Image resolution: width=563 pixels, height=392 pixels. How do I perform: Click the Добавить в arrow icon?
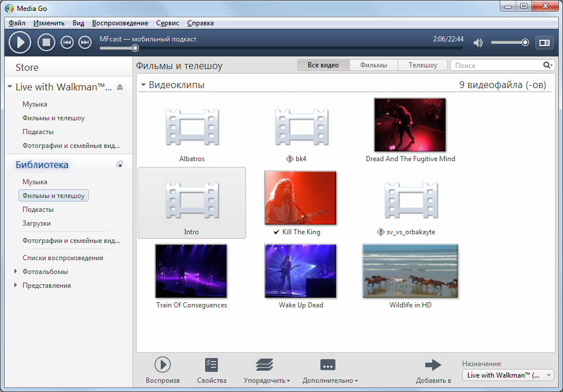pyautogui.click(x=433, y=365)
